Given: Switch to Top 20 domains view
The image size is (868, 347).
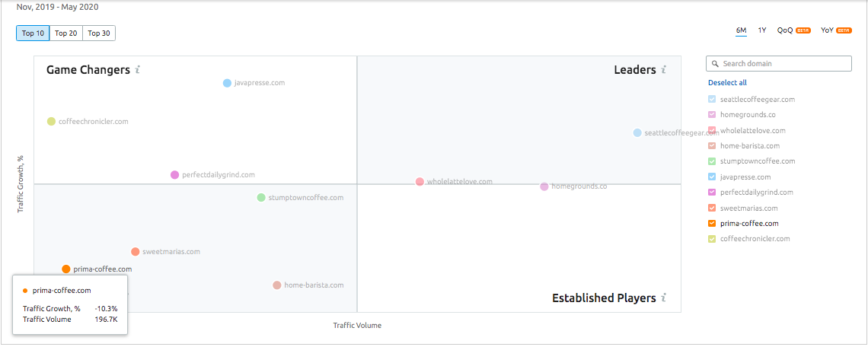Looking at the screenshot, I should click(x=66, y=33).
